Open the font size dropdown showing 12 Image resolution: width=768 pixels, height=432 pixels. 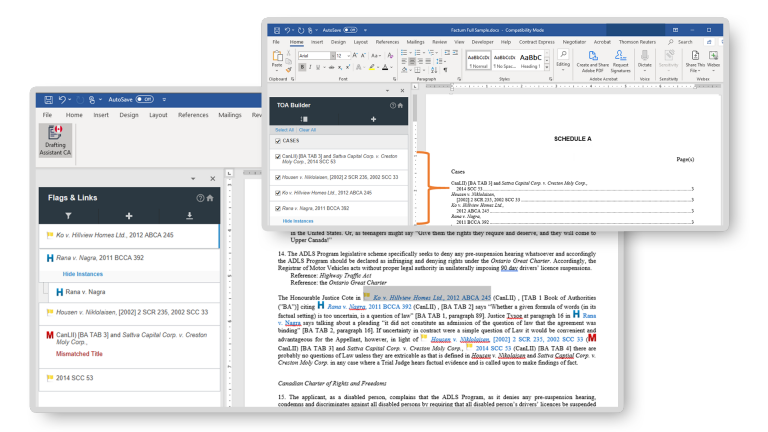tap(348, 56)
